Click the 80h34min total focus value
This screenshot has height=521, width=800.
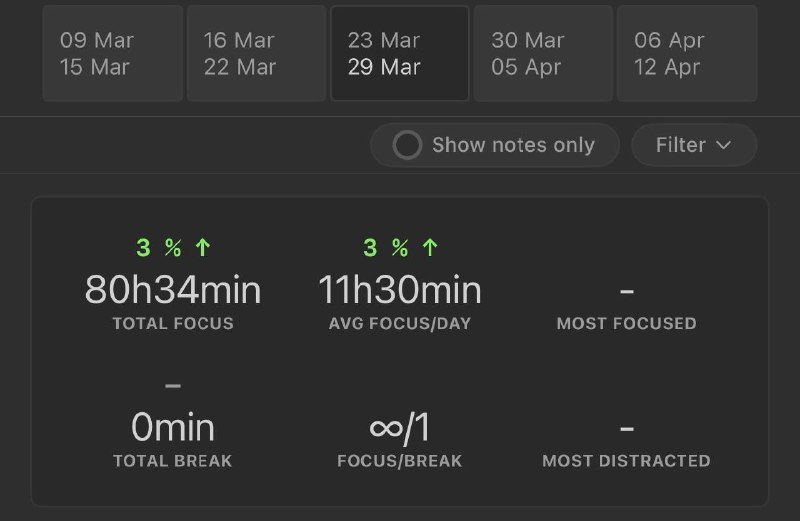click(173, 290)
